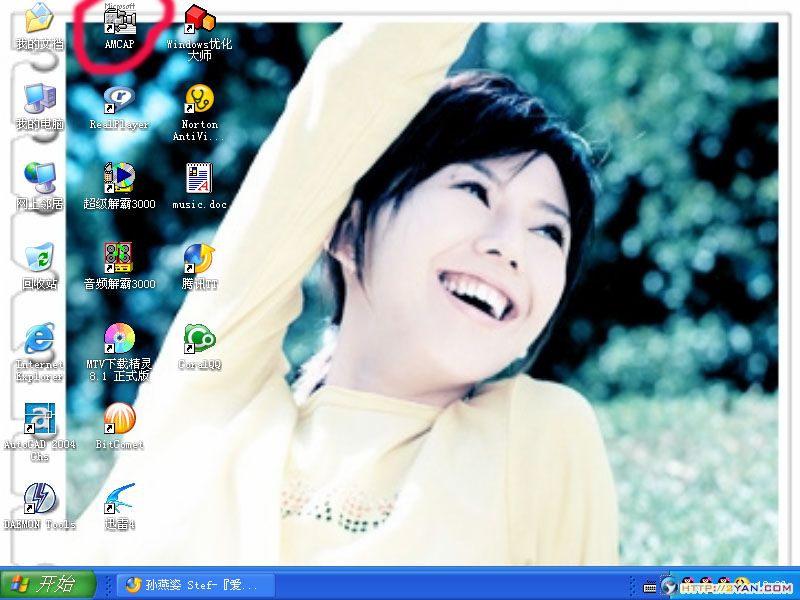The image size is (800, 600).
Task: Select the Norton AntiVirus shortcut
Action: [x=199, y=99]
